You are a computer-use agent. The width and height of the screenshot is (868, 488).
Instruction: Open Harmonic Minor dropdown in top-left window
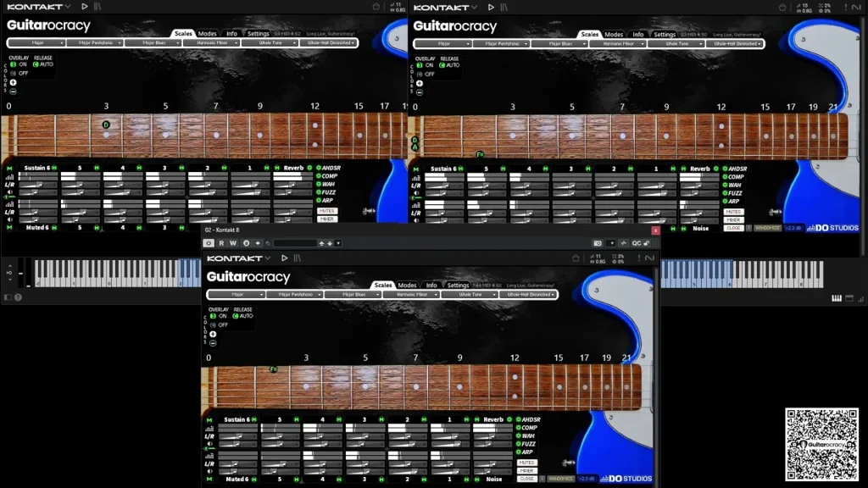(x=212, y=42)
